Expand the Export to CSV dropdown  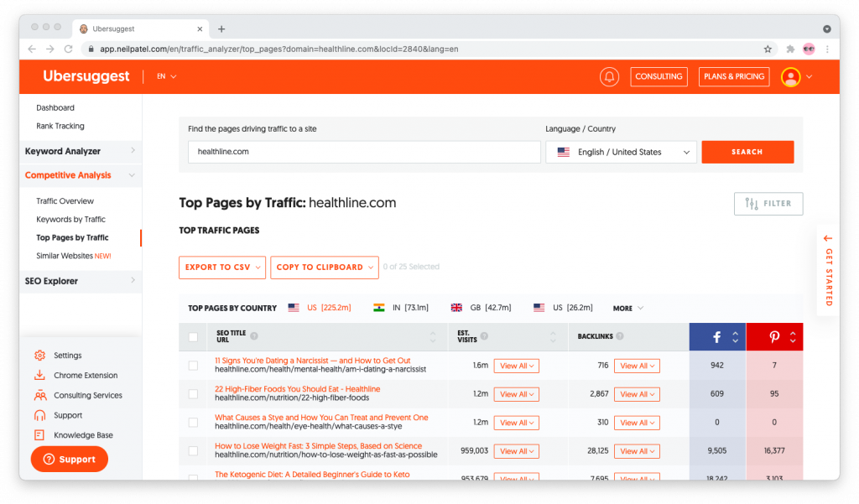point(222,268)
